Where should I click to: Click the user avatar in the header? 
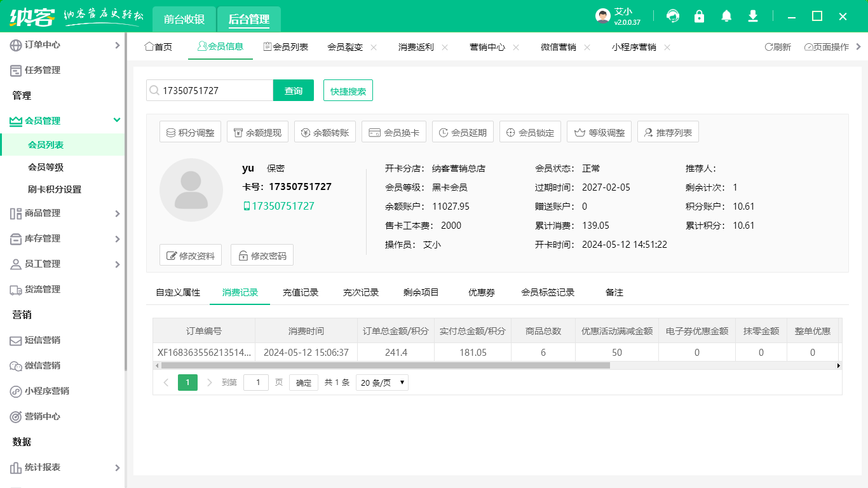point(603,17)
